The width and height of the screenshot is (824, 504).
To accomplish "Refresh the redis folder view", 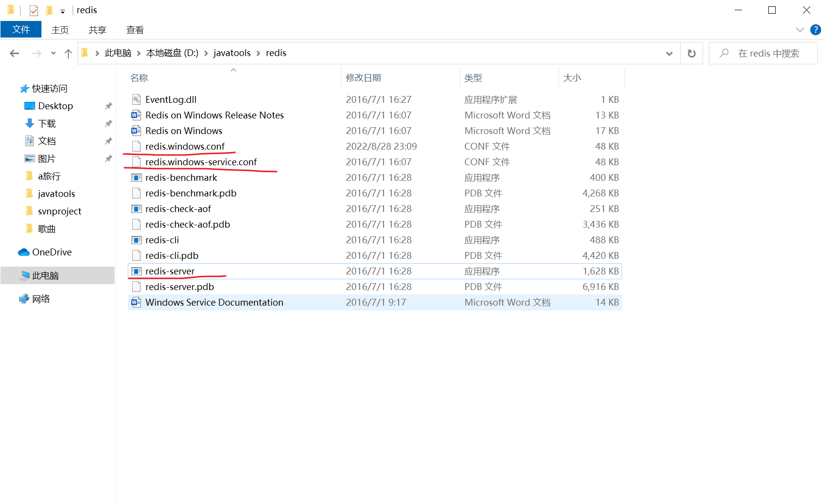I will [691, 53].
